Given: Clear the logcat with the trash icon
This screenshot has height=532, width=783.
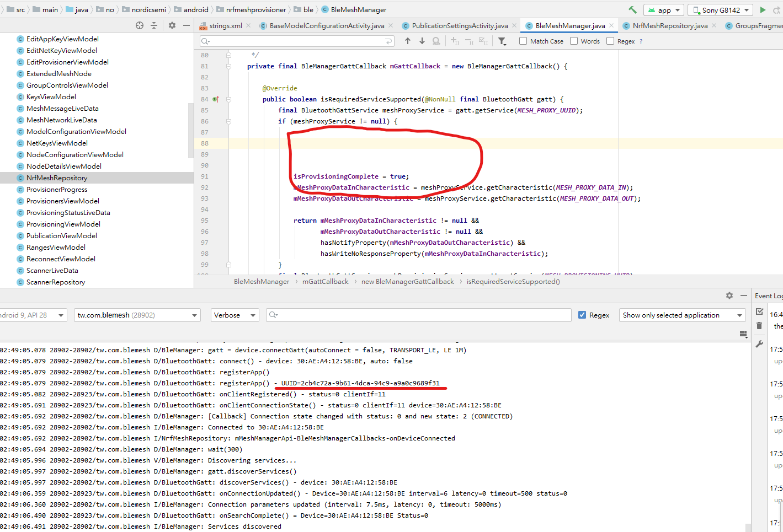Looking at the screenshot, I should click(759, 326).
